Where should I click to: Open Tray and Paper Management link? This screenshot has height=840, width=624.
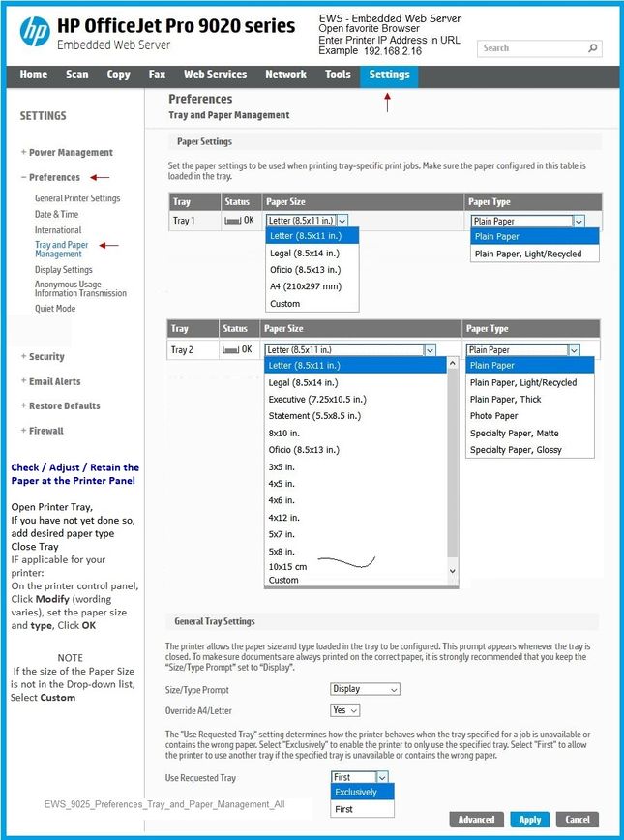[x=62, y=249]
